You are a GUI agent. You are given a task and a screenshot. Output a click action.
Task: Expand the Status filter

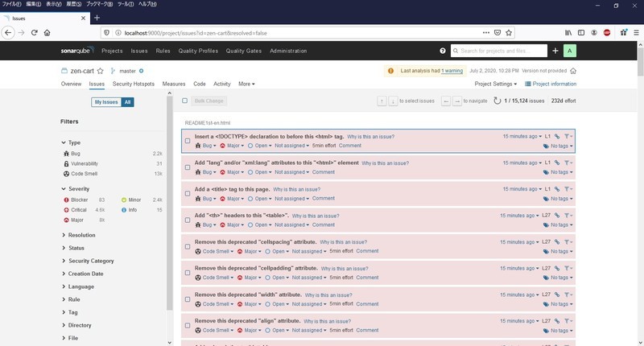click(x=76, y=248)
